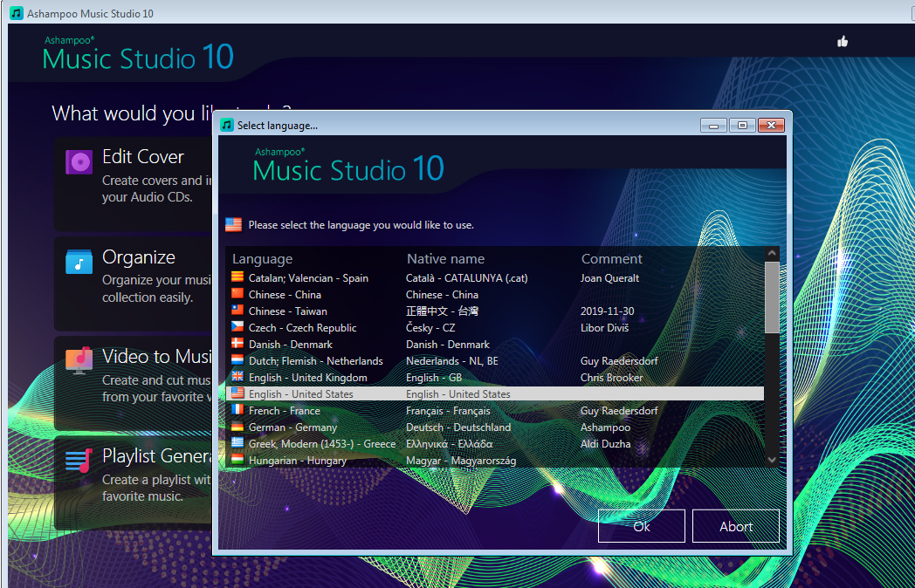This screenshot has height=588, width=915.
Task: Select Greek, Modern (1453-) - Greece language
Action: coord(495,444)
